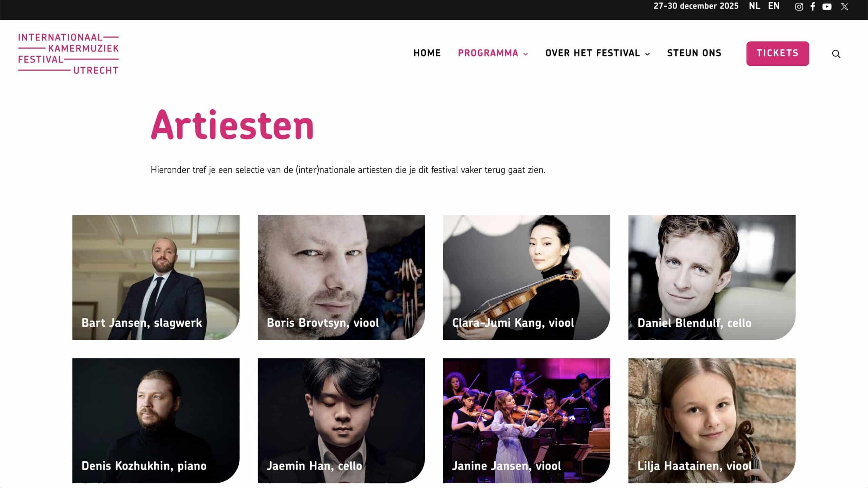Expand the Over het Festival chevron
The width and height of the screenshot is (868, 488).
(x=647, y=54)
